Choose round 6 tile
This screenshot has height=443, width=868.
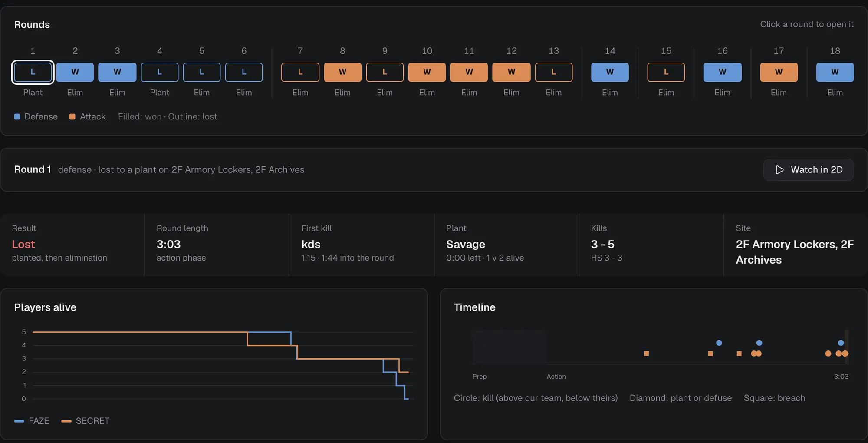coord(244,72)
